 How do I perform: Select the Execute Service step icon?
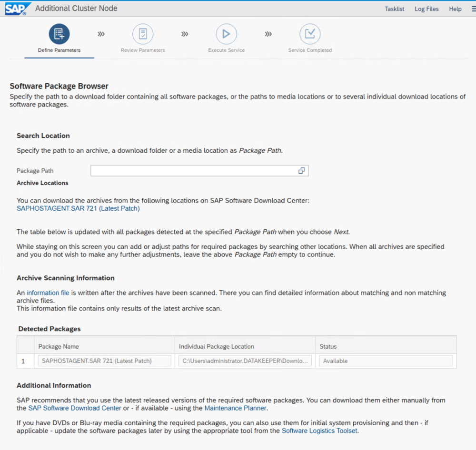[226, 34]
